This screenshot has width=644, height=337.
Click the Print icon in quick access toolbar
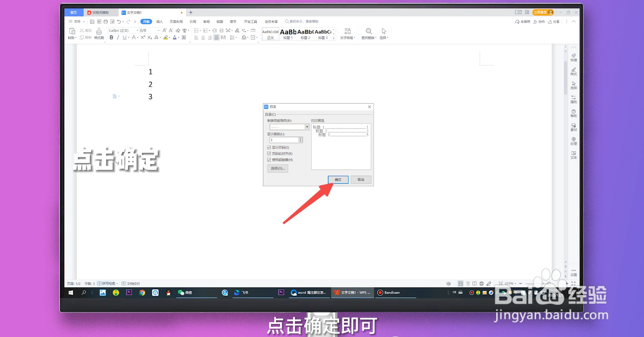[x=106, y=21]
